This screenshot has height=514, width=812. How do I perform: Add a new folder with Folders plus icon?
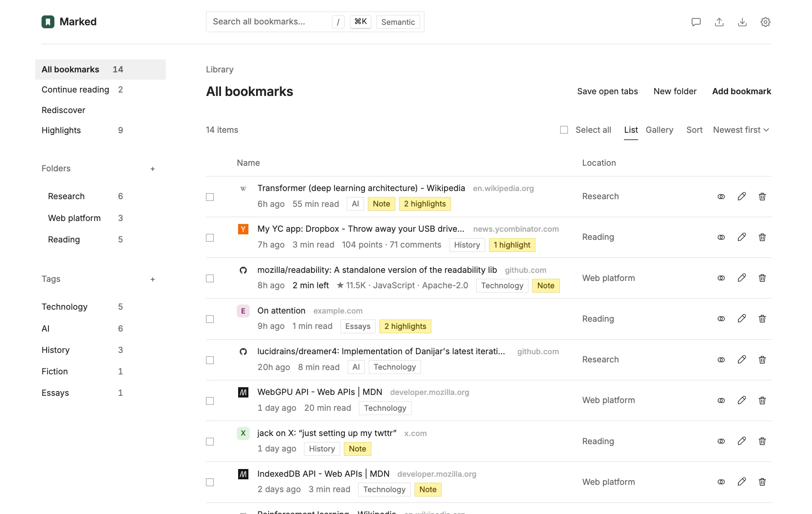click(152, 169)
